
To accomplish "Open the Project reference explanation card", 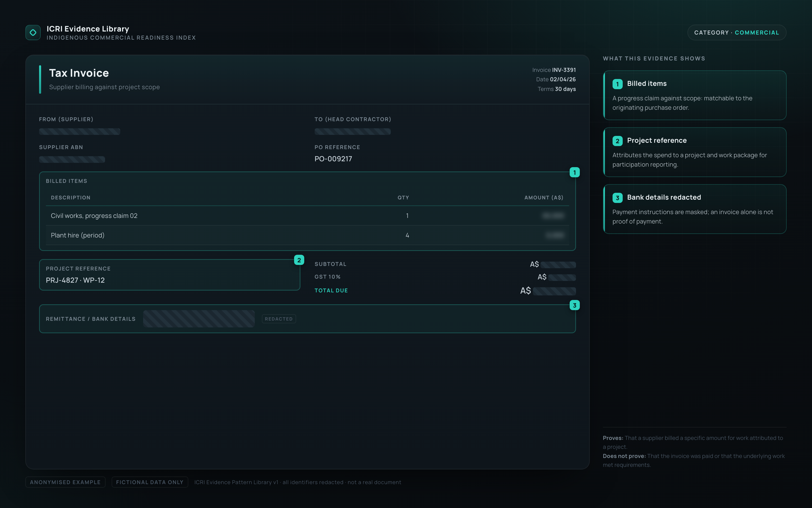I will pyautogui.click(x=695, y=152).
